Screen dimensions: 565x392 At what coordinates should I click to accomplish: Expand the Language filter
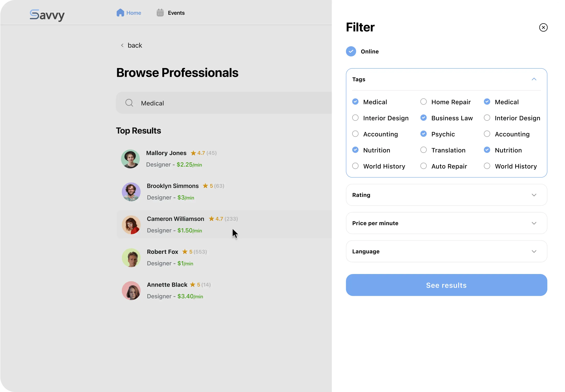(x=534, y=252)
